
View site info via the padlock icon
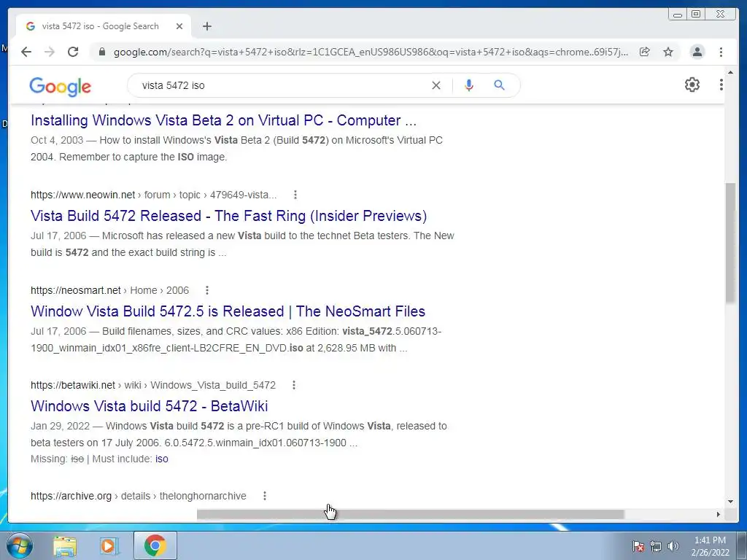pyautogui.click(x=101, y=52)
